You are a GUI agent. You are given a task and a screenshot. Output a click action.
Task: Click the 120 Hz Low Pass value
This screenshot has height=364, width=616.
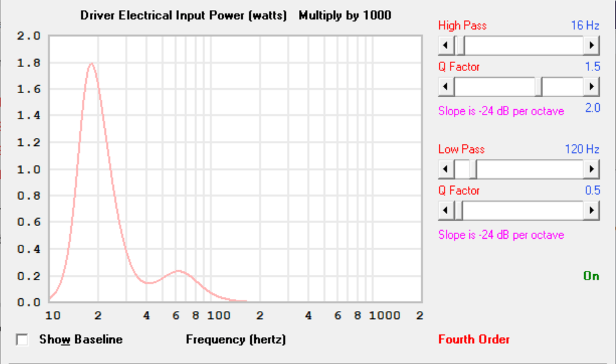tap(582, 149)
